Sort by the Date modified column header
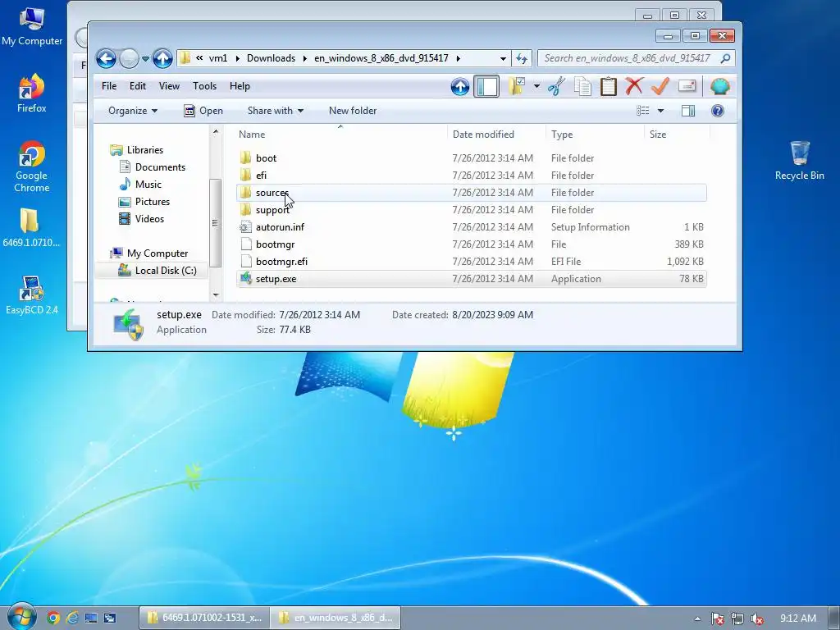Viewport: 840px width, 630px height. (x=496, y=135)
